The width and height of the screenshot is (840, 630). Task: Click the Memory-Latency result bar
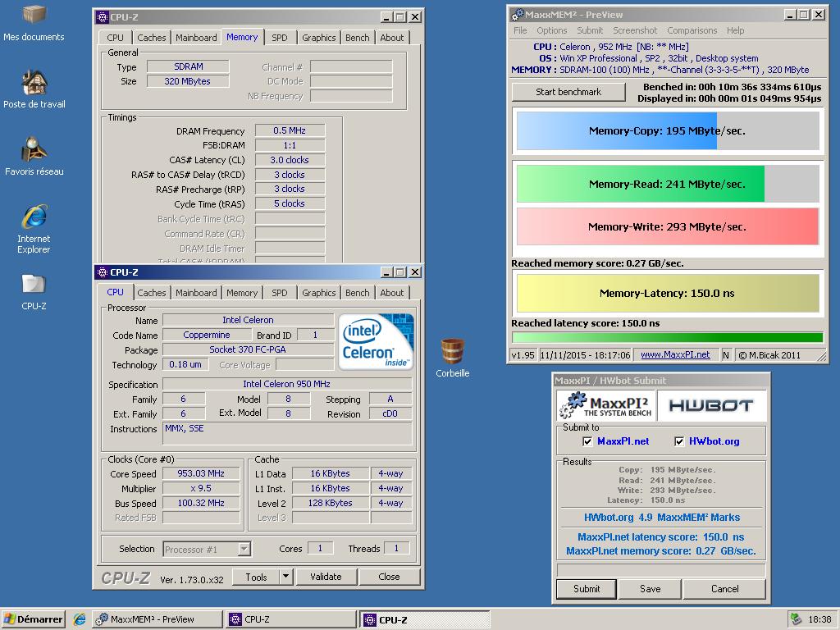pyautogui.click(x=668, y=293)
